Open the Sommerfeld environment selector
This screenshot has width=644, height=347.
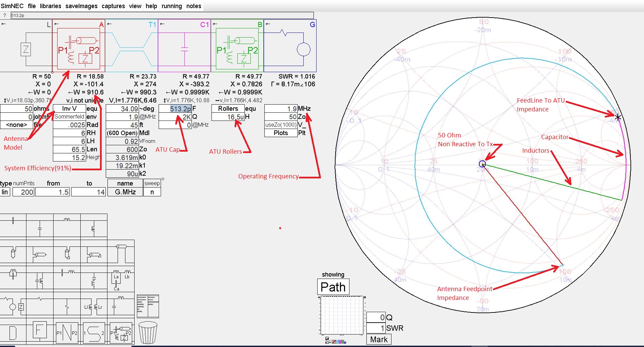point(69,116)
